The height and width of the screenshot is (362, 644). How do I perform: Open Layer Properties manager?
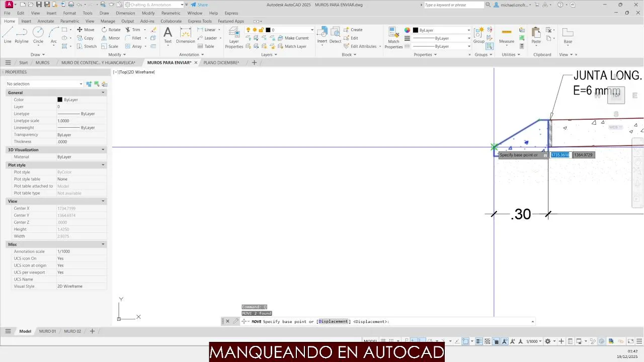[x=234, y=38]
